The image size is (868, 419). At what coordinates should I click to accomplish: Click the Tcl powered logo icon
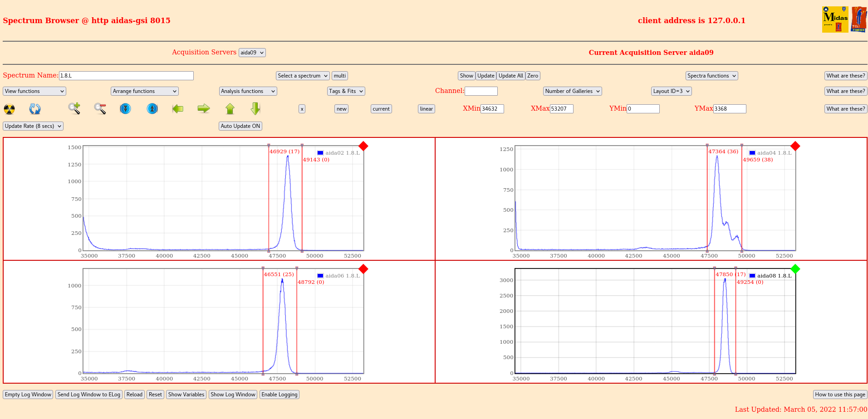859,19
